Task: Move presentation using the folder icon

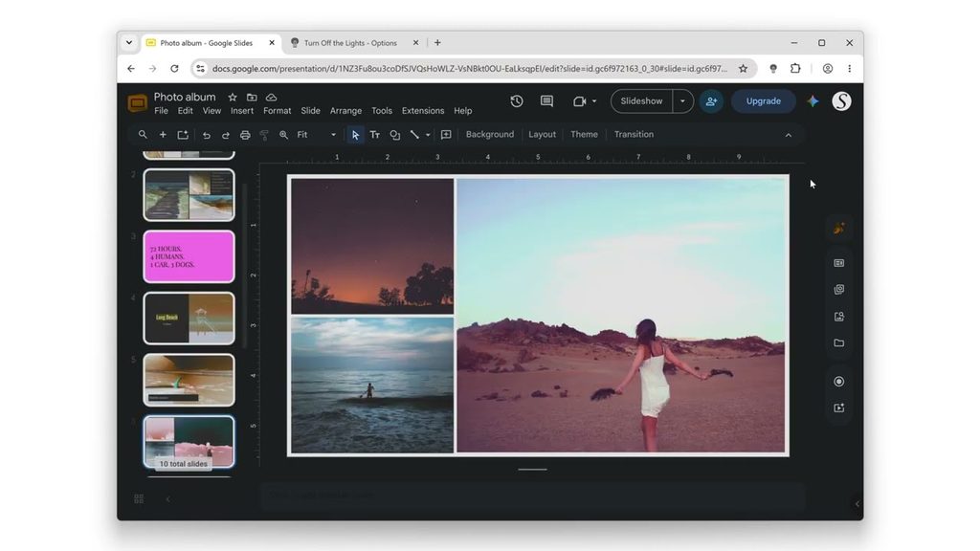Action: 252,98
